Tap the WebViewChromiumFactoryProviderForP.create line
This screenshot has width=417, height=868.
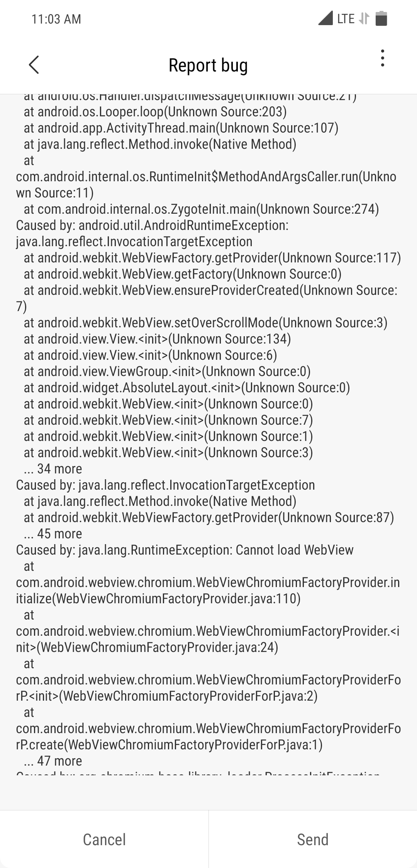[208, 728]
